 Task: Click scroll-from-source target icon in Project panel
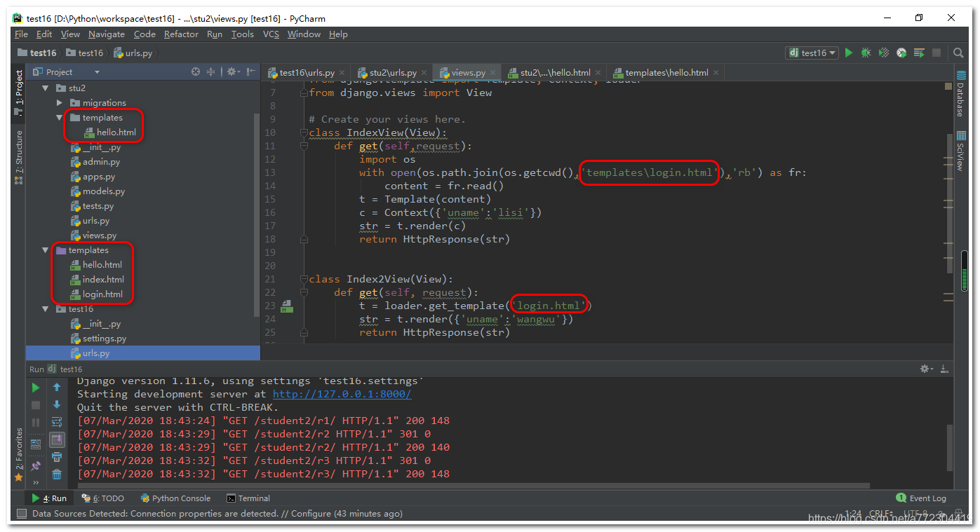[x=196, y=71]
